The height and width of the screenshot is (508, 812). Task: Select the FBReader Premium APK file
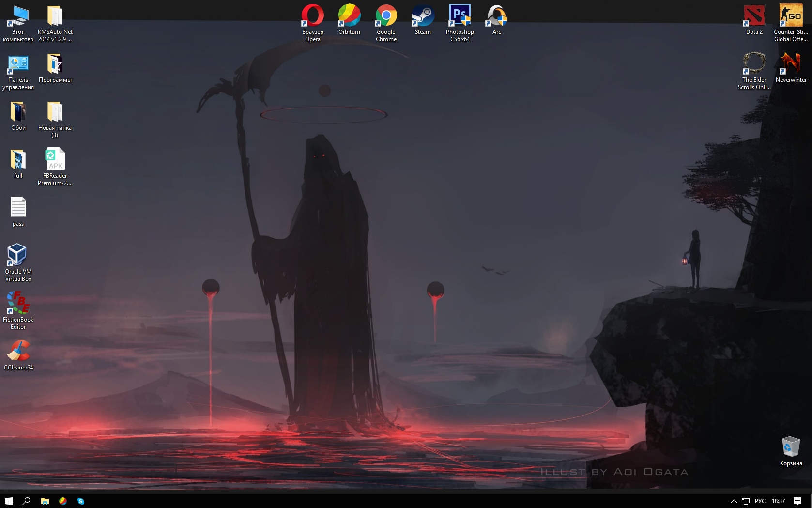[x=55, y=167]
